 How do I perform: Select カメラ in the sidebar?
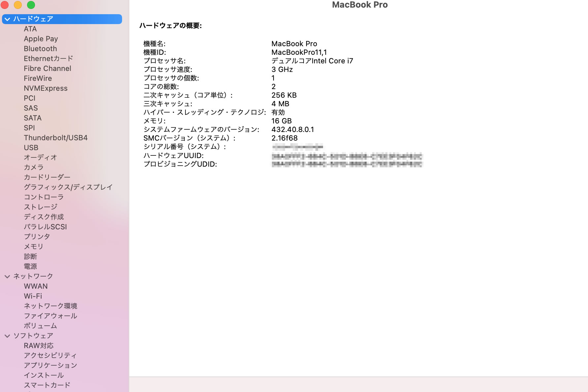point(34,168)
